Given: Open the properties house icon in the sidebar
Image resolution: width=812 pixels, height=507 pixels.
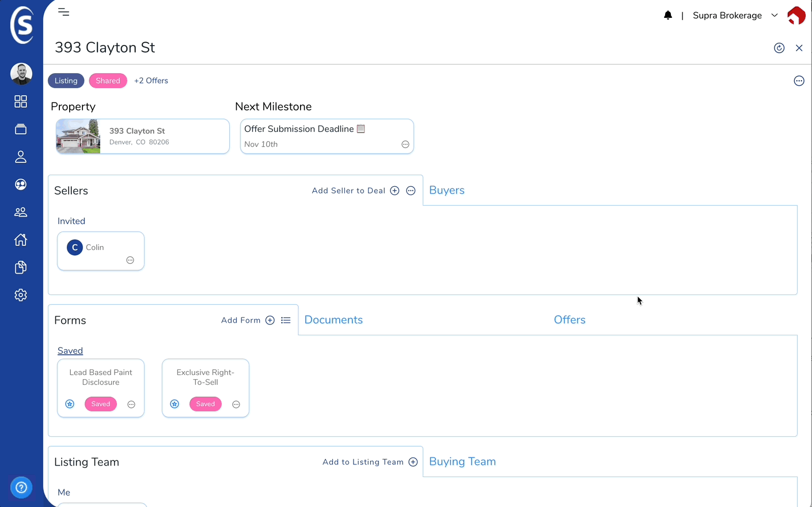Looking at the screenshot, I should [21, 240].
